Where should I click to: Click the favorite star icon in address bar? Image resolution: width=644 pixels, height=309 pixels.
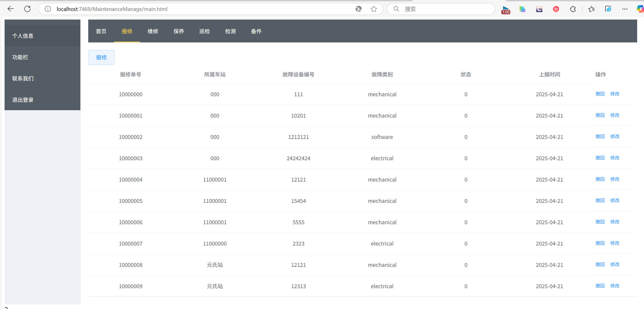click(x=374, y=9)
